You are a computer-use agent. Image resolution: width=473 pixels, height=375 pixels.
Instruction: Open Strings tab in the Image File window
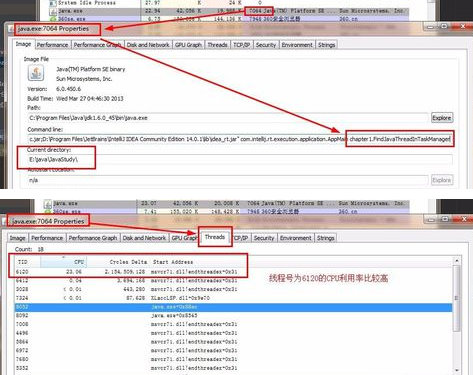(x=326, y=45)
